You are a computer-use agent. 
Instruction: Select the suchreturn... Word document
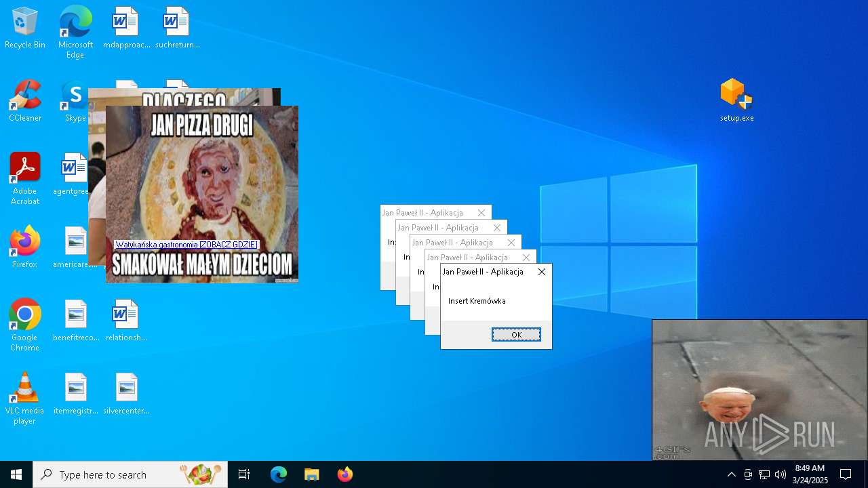(x=177, y=28)
